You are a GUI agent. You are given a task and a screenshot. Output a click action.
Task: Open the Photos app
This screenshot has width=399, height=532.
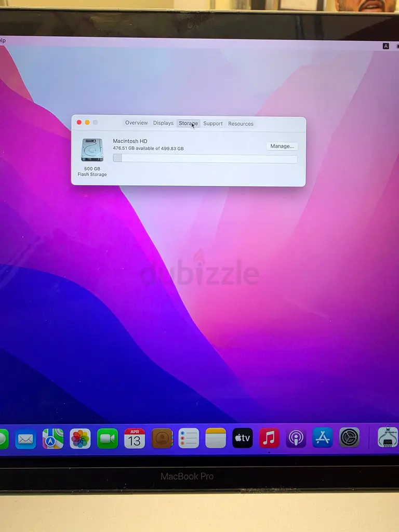80,439
